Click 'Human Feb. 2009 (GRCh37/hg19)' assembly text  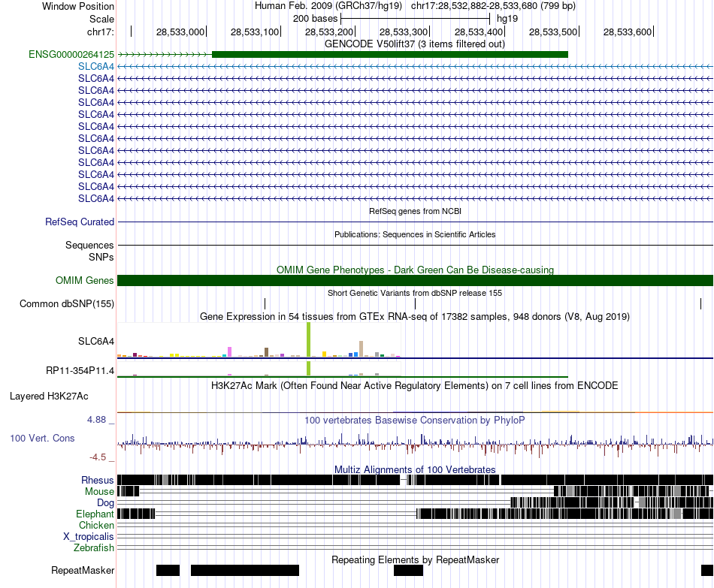coord(328,6)
